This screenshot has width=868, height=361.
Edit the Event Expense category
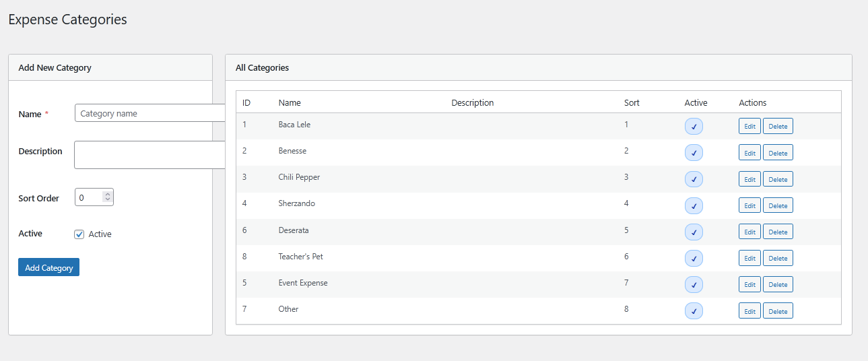pyautogui.click(x=749, y=285)
